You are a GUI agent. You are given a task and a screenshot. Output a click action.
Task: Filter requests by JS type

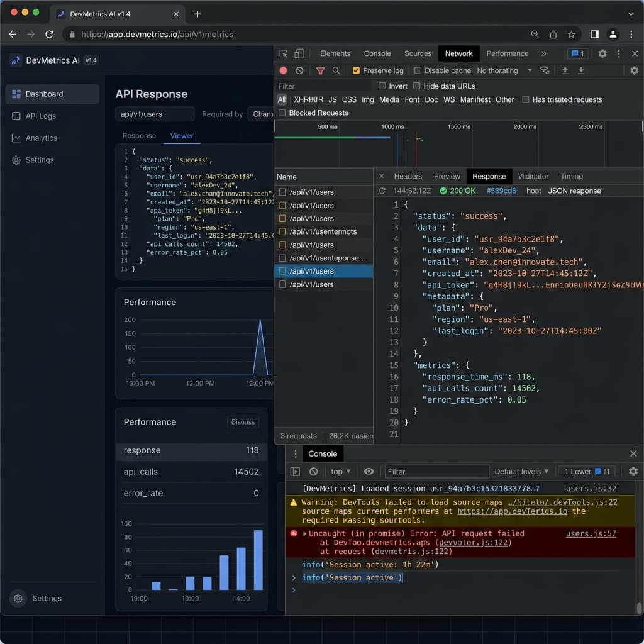[x=332, y=99]
